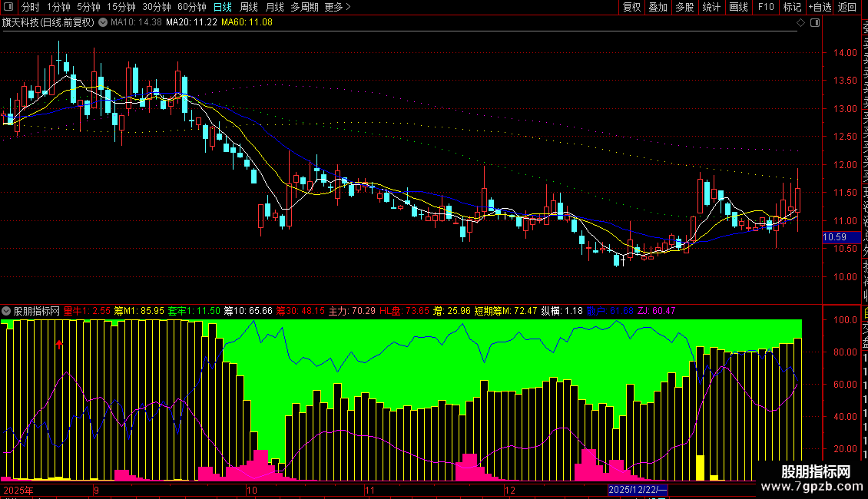Screen dimensions: 868x499
Task: Click the 100.0 indicator axis label
Action: [845, 320]
